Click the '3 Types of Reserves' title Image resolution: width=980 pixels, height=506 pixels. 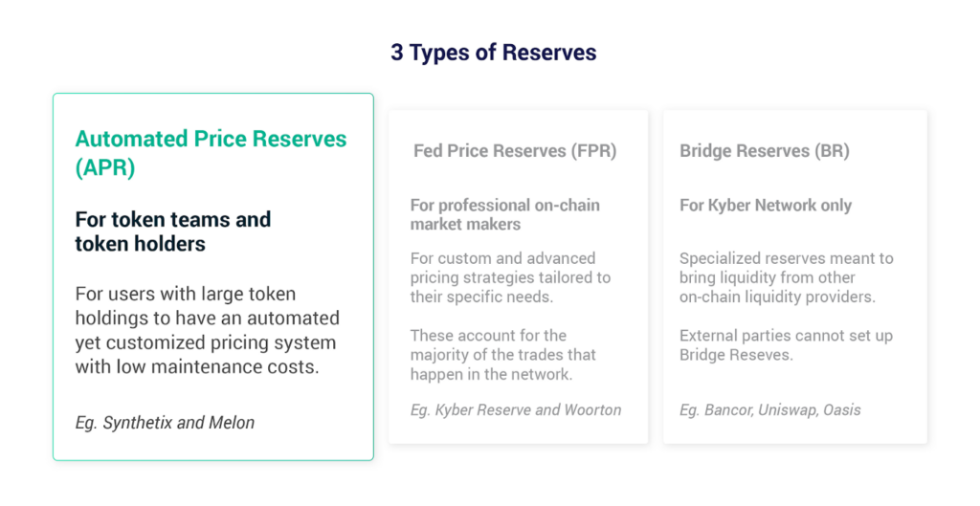494,52
